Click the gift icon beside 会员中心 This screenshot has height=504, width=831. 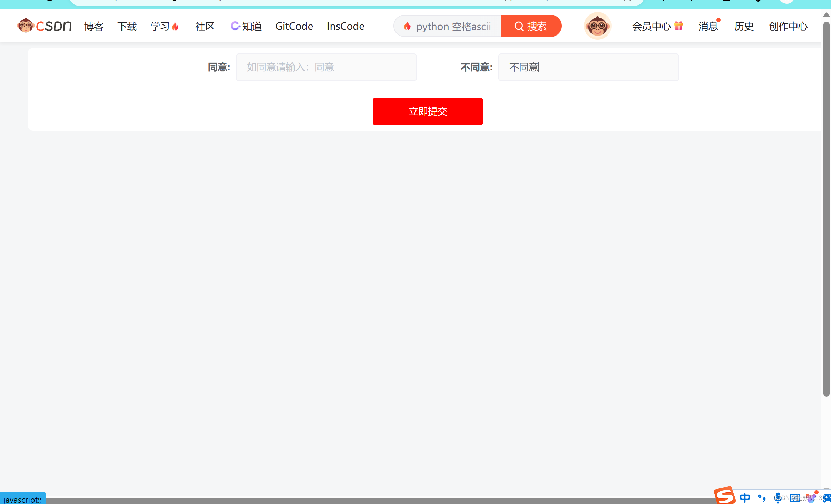(678, 26)
